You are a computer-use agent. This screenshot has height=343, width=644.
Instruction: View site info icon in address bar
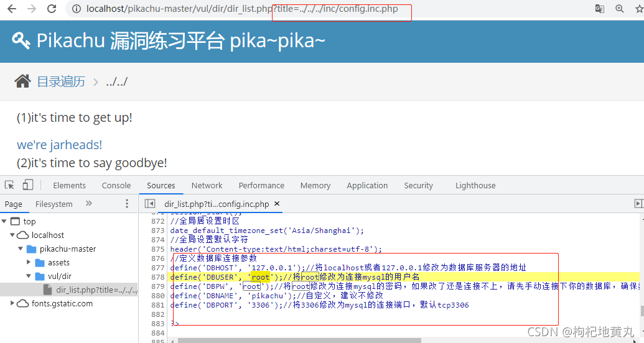(77, 9)
